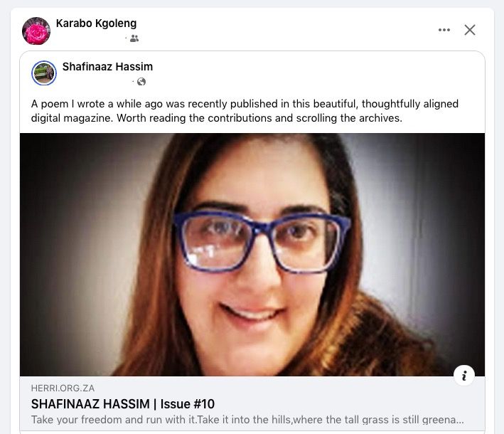
Task: Open the 'SHAFINAAZ HASSIM | Issue #10' headline
Action: coord(123,403)
